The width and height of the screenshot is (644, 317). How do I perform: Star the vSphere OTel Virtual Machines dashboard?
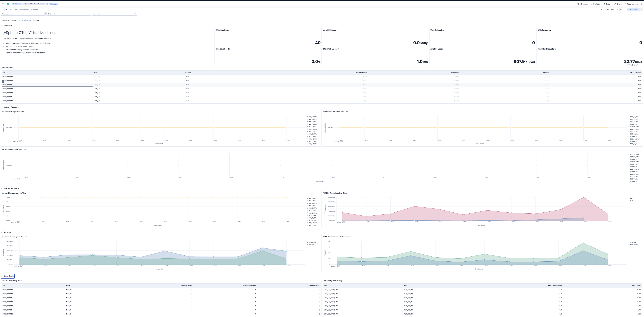tap(47, 4)
